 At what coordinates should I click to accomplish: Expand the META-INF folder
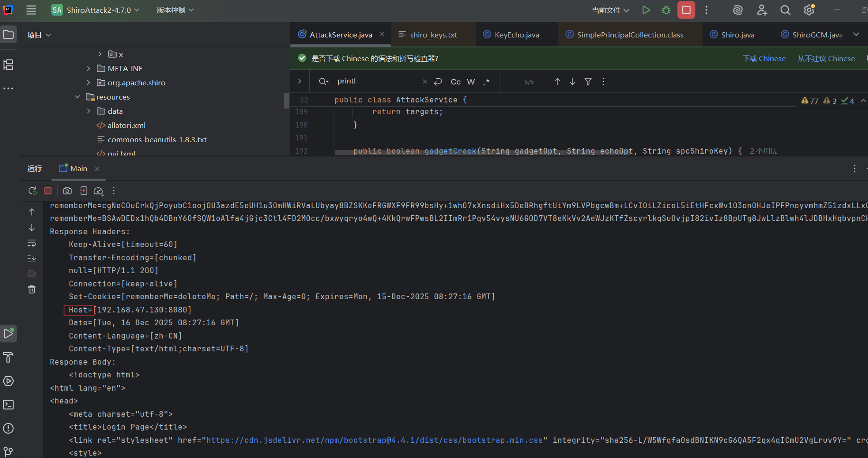tap(89, 68)
